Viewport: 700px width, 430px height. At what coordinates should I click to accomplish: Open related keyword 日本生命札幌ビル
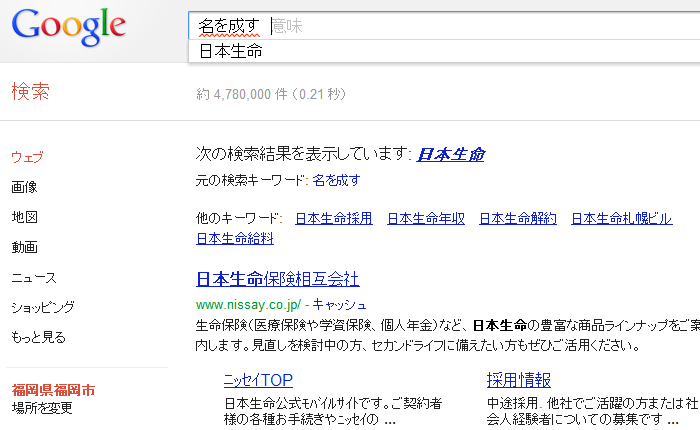click(622, 218)
